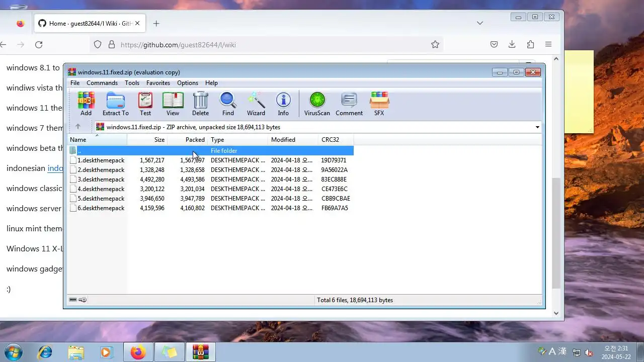644x362 pixels.
Task: Open the Options menu
Action: 188,83
